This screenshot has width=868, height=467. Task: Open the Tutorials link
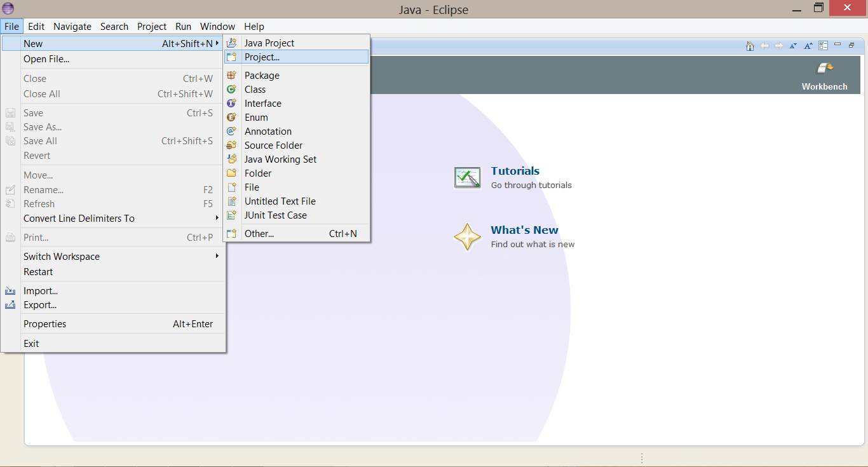pyautogui.click(x=515, y=171)
